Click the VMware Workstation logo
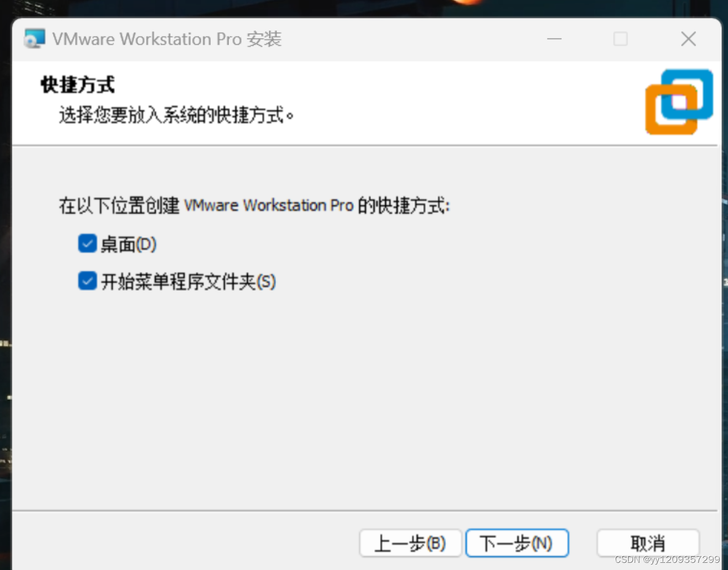Screen dimensions: 728x570 679,102
